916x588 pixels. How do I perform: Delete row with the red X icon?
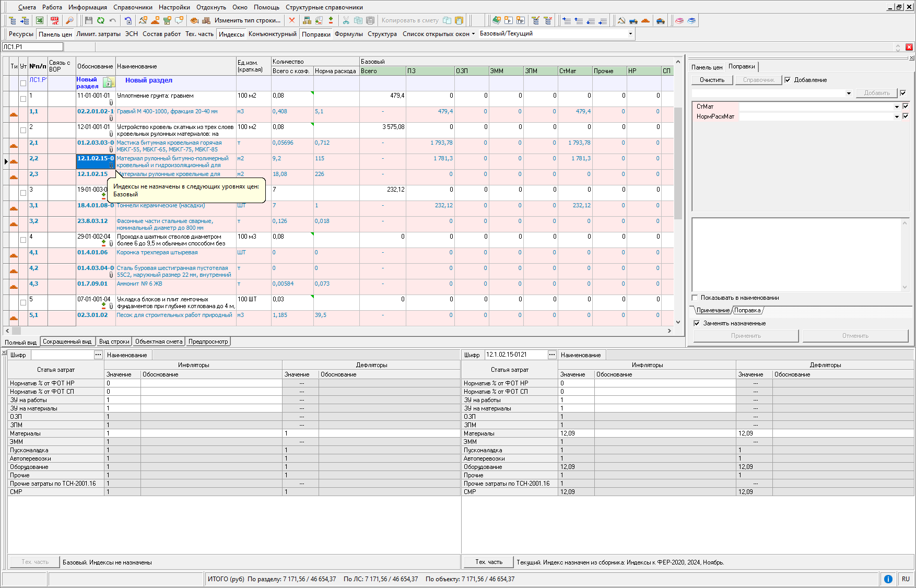[x=292, y=20]
